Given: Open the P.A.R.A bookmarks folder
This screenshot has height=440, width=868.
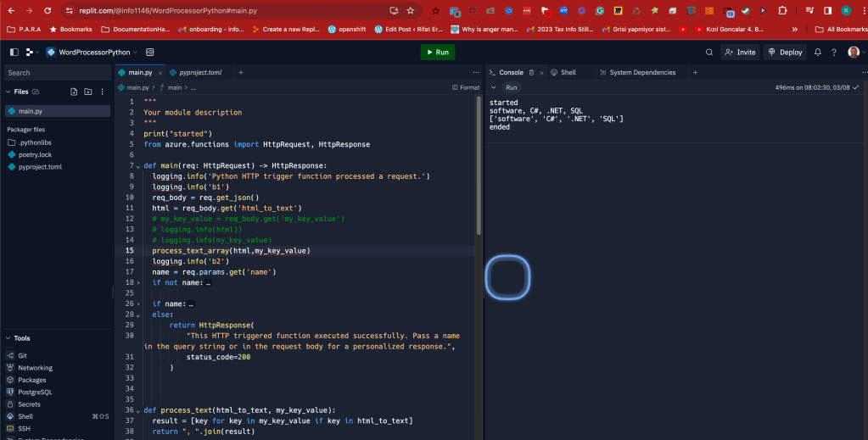Looking at the screenshot, I should [24, 30].
